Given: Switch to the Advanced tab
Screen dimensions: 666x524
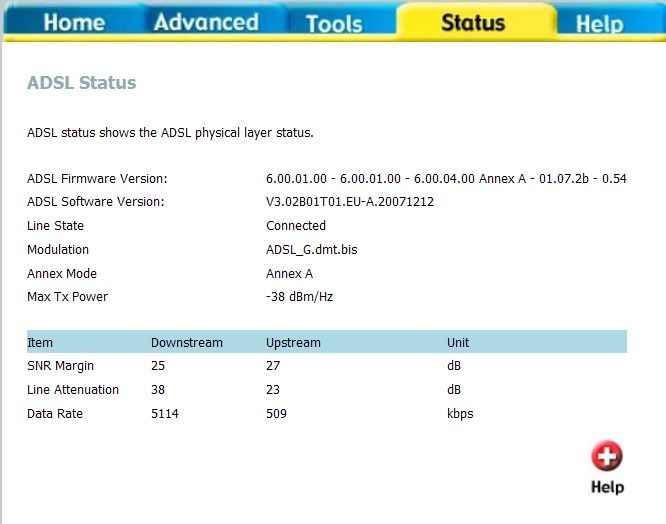Looking at the screenshot, I should point(206,22).
